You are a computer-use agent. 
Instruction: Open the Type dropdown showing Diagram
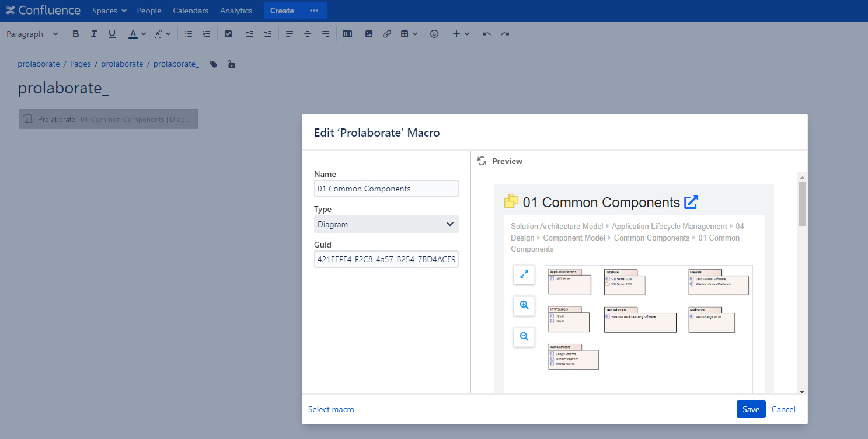[x=386, y=224]
